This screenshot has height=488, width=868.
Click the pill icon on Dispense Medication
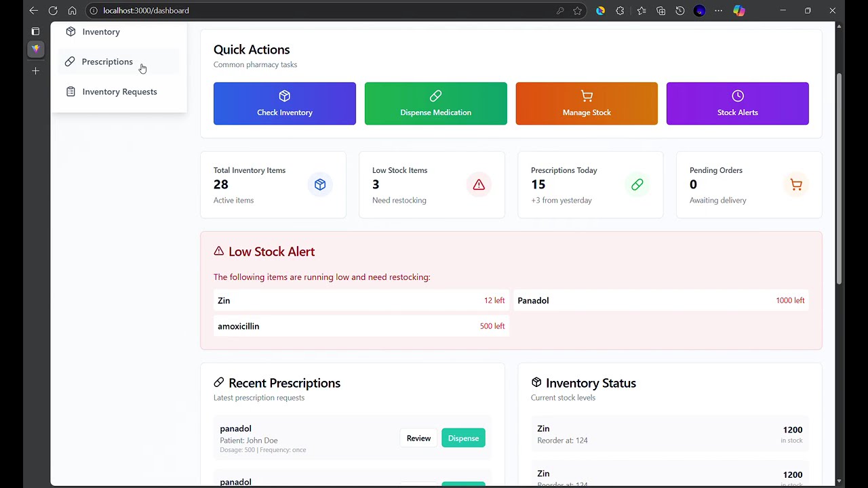435,96
